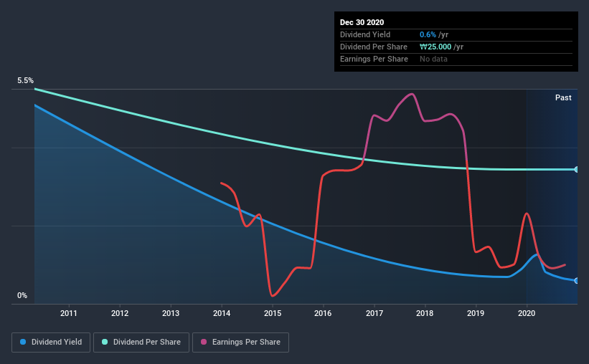Toggle the Dividend Per Share legend button
This screenshot has width=589, height=364.
pos(141,343)
